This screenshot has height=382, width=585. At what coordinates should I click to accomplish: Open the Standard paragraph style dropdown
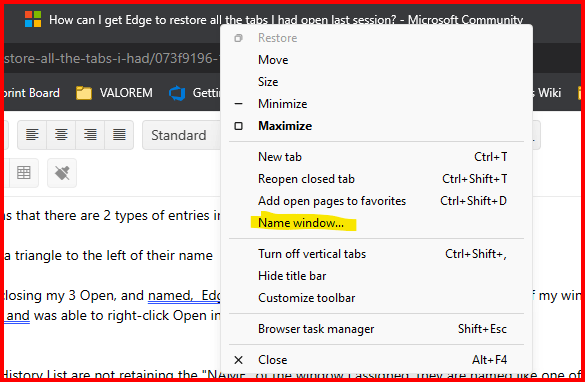click(182, 135)
